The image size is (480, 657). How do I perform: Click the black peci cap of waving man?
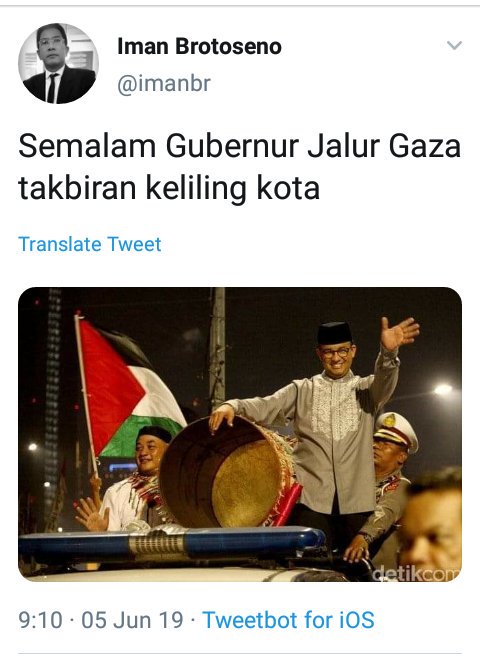click(x=334, y=333)
